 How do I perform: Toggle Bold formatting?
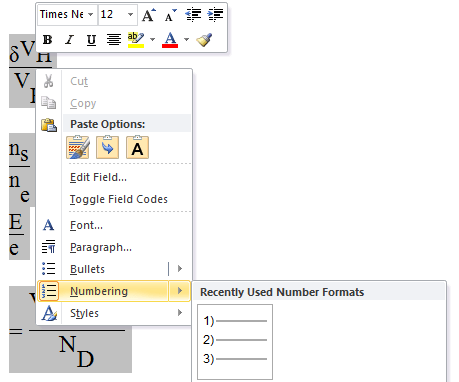[x=47, y=40]
